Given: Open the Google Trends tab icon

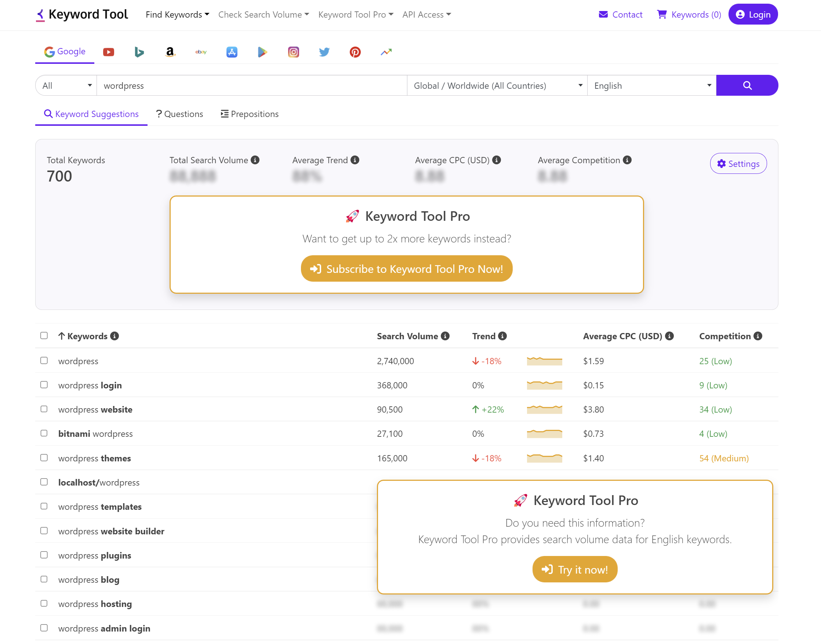Looking at the screenshot, I should point(386,52).
